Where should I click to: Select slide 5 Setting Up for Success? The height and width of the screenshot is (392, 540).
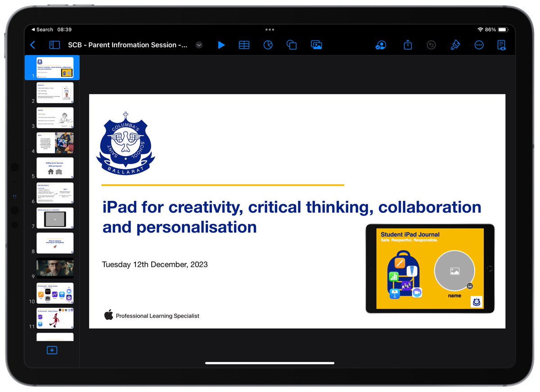(55, 168)
